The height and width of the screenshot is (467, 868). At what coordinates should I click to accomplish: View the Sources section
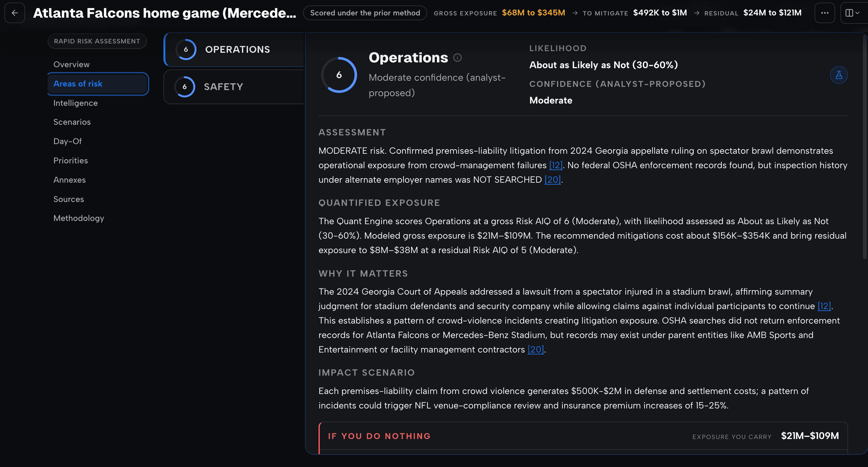[x=69, y=199]
